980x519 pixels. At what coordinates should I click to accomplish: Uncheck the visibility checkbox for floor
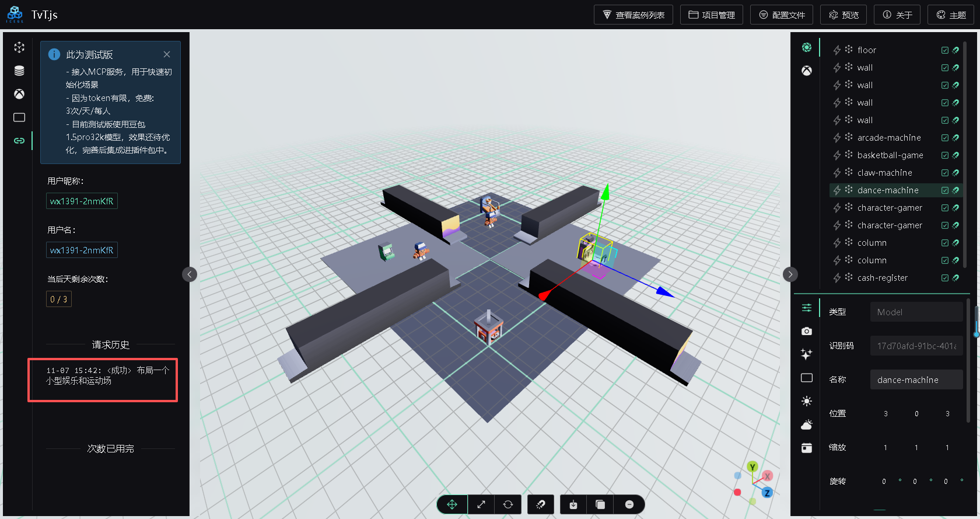coord(944,50)
